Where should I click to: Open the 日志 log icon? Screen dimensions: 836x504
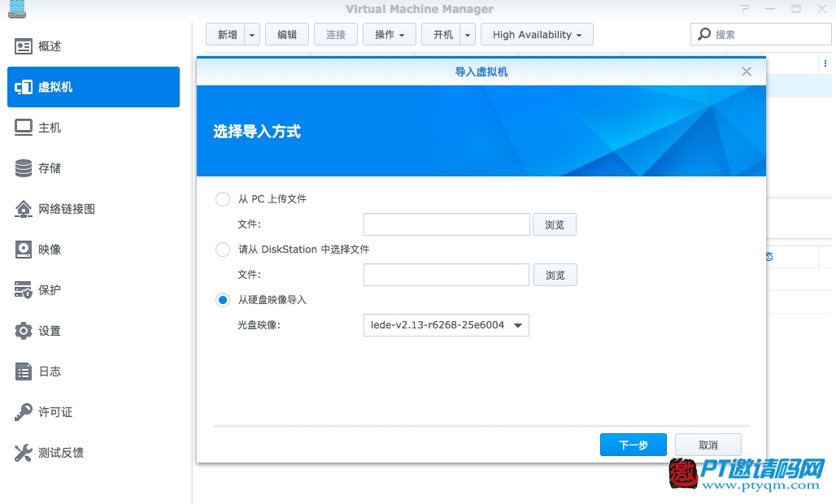coord(23,371)
